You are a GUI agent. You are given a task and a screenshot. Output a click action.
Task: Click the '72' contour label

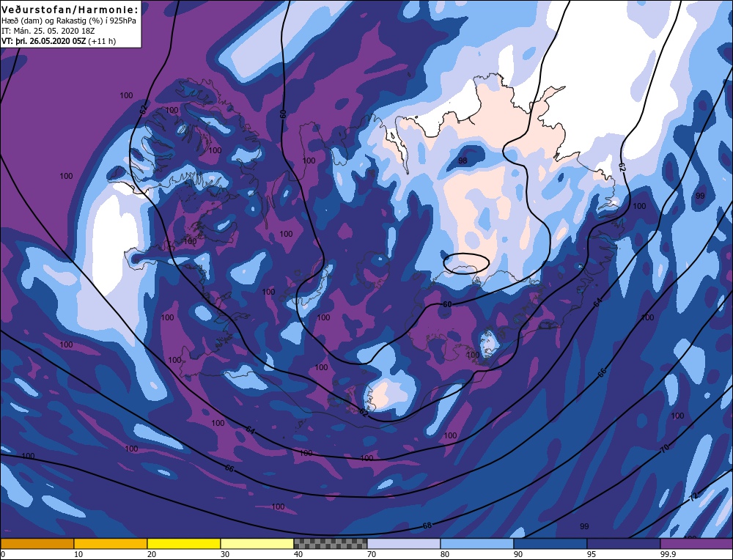pyautogui.click(x=693, y=497)
